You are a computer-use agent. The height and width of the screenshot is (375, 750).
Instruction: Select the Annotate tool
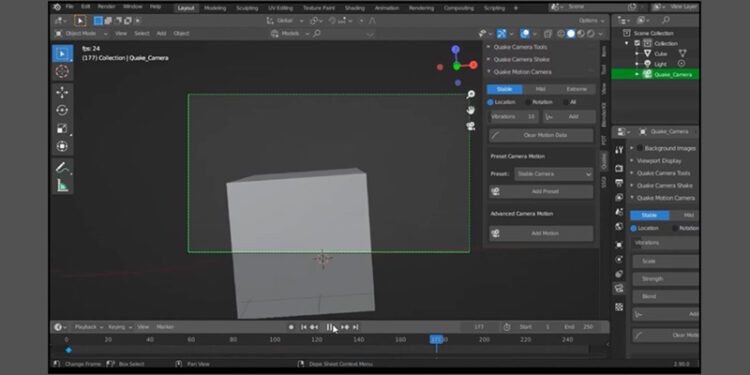click(62, 167)
